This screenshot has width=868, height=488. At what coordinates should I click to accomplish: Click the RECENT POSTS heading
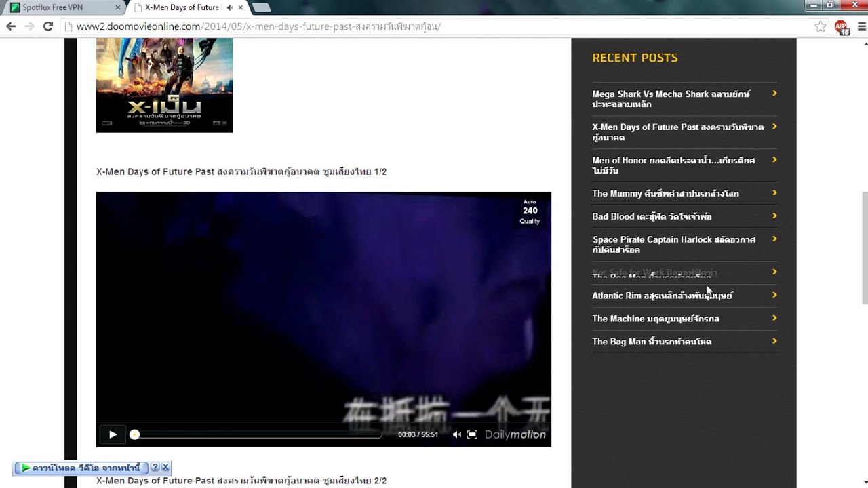coord(635,58)
